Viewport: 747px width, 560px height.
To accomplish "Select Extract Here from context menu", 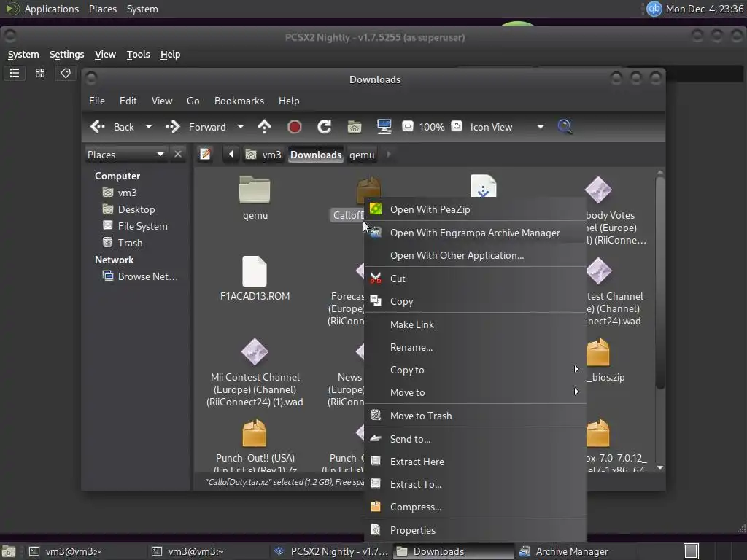I will (475, 462).
